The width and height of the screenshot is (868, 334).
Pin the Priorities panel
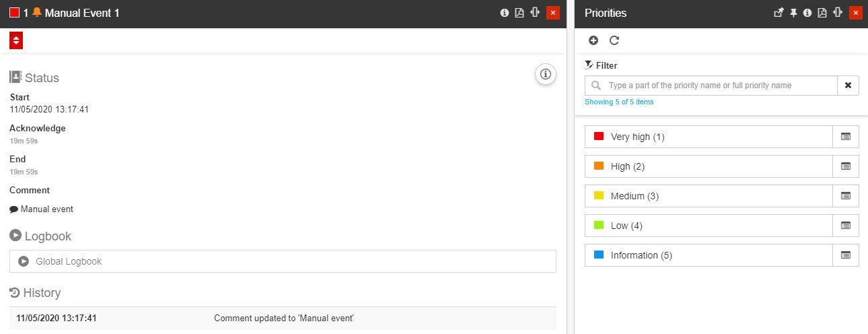pyautogui.click(x=793, y=13)
